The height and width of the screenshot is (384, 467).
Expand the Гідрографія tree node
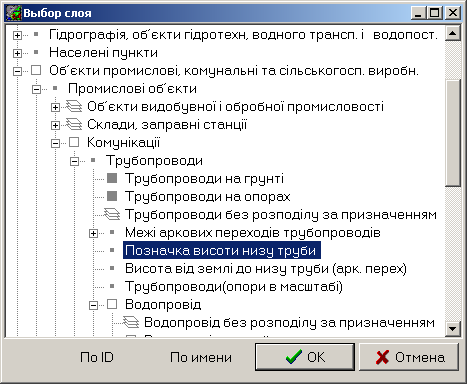(x=17, y=35)
